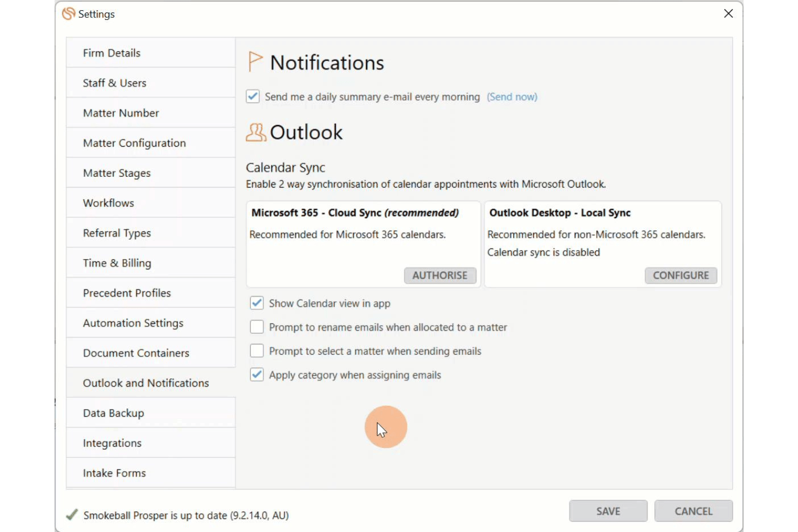The image size is (798, 532).
Task: Open Referral Types section
Action: pos(151,233)
